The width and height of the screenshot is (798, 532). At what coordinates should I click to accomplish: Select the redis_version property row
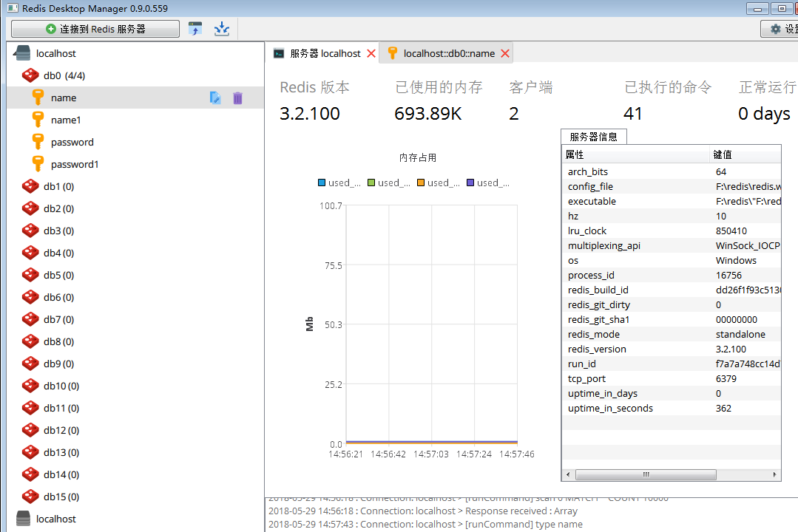point(672,349)
